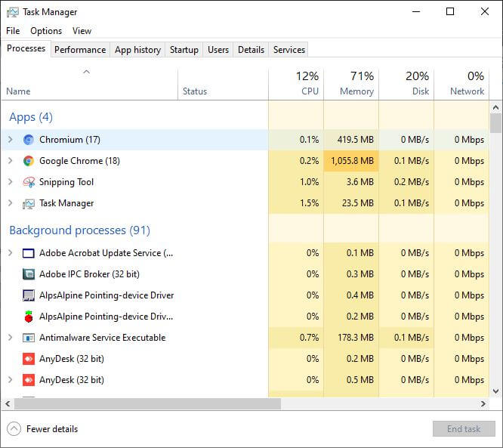Click Snipping Tool 0.2 MB/s disk value
Viewport: 503px width, 448px height.
(412, 182)
